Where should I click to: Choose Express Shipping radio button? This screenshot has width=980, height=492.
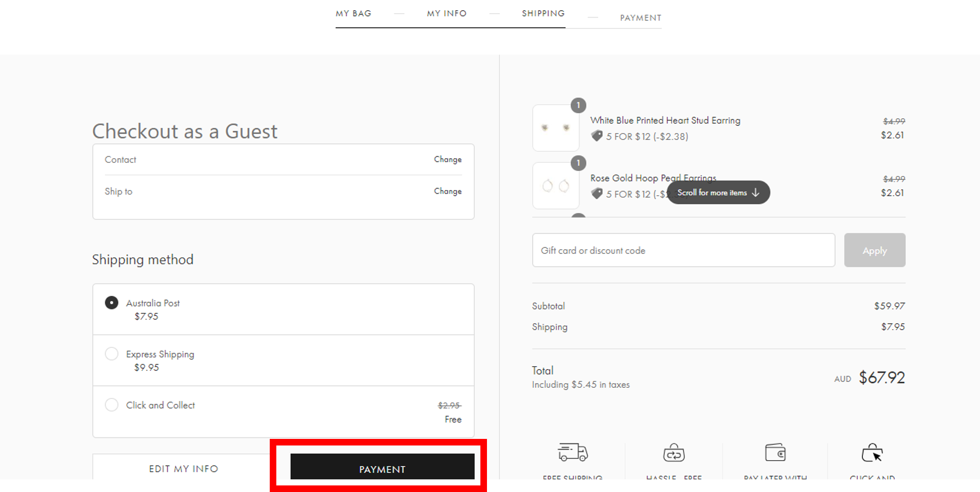(112, 354)
